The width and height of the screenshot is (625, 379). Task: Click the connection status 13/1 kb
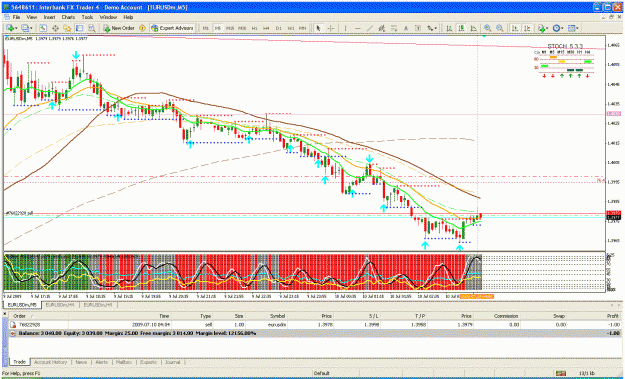[x=587, y=373]
